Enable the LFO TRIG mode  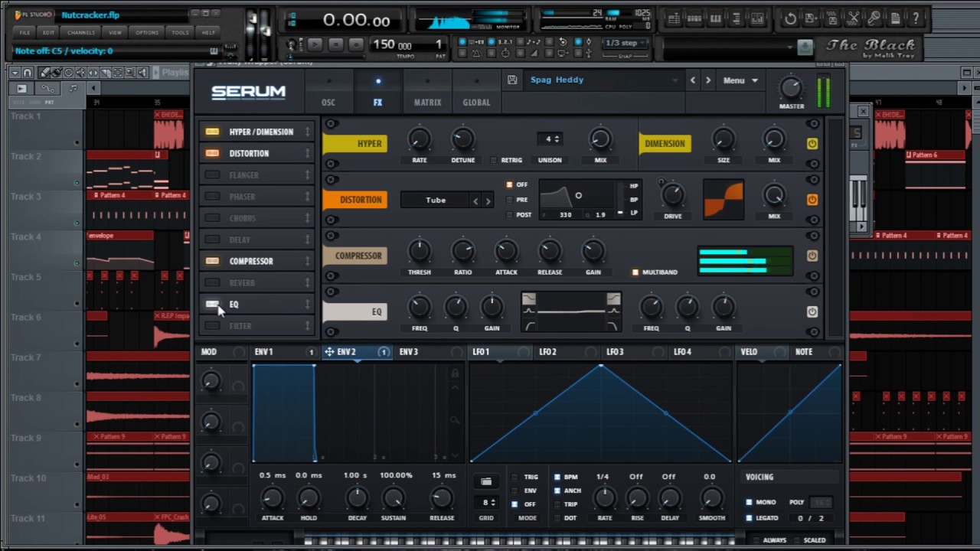[x=514, y=477]
